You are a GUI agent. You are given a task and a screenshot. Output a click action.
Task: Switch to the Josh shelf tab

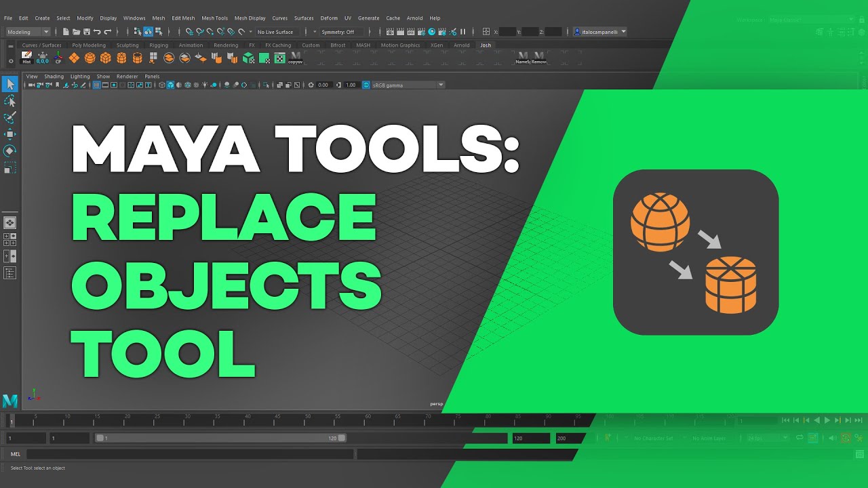pyautogui.click(x=486, y=45)
